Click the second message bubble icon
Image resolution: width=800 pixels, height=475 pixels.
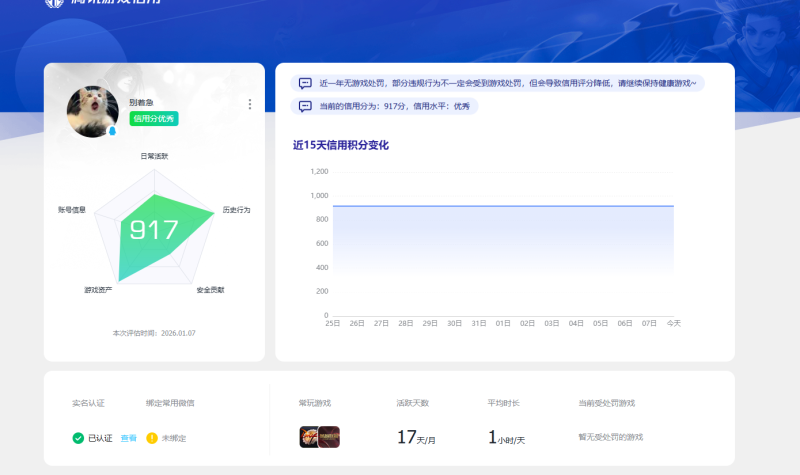pos(305,106)
